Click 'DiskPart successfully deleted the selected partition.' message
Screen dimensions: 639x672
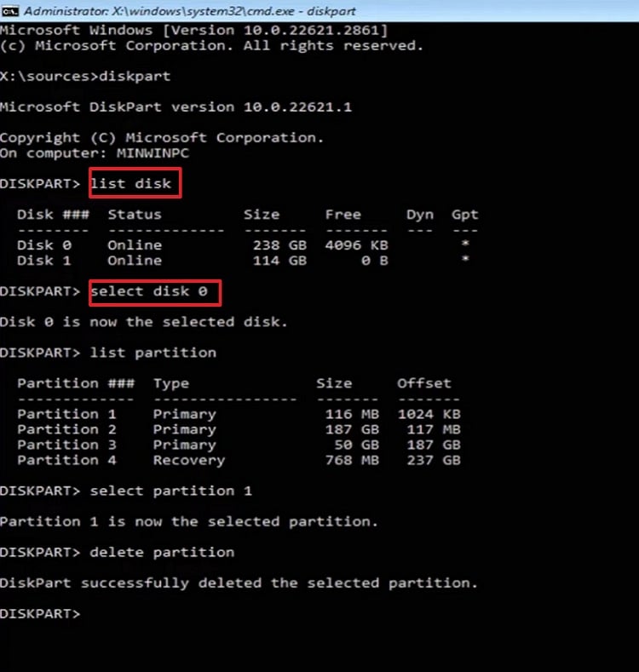pyautogui.click(x=239, y=583)
